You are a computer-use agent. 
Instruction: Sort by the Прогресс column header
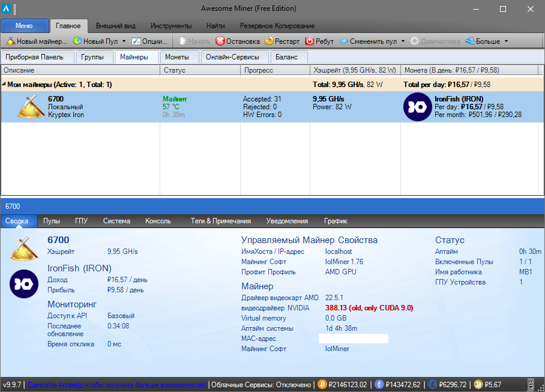pos(276,70)
